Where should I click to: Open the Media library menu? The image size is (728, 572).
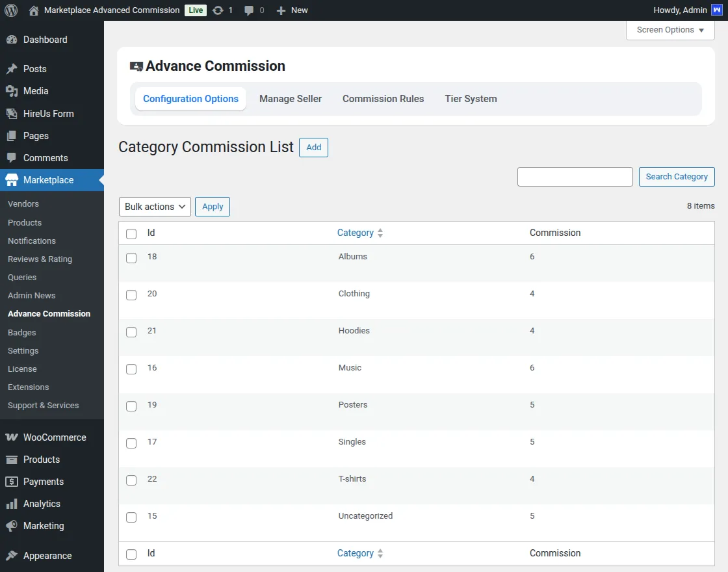click(x=36, y=91)
